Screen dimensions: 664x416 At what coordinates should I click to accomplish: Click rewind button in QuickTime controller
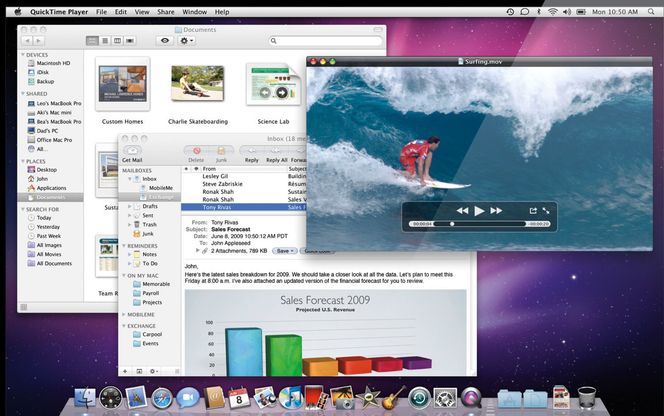(x=462, y=211)
